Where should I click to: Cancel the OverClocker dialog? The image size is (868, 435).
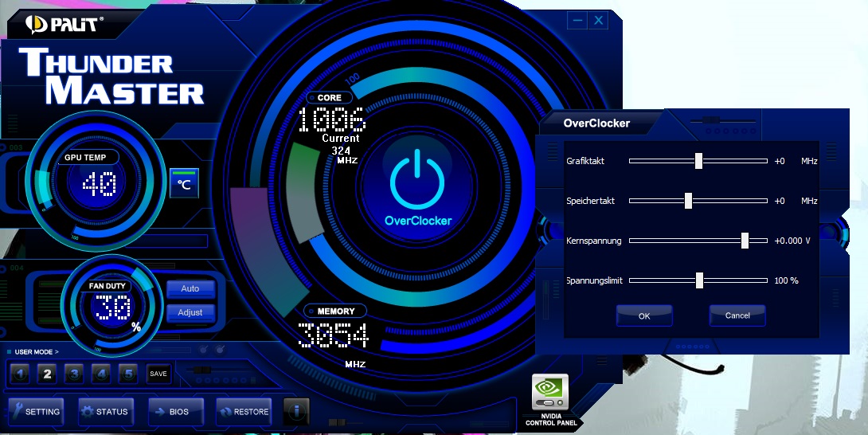click(x=737, y=315)
